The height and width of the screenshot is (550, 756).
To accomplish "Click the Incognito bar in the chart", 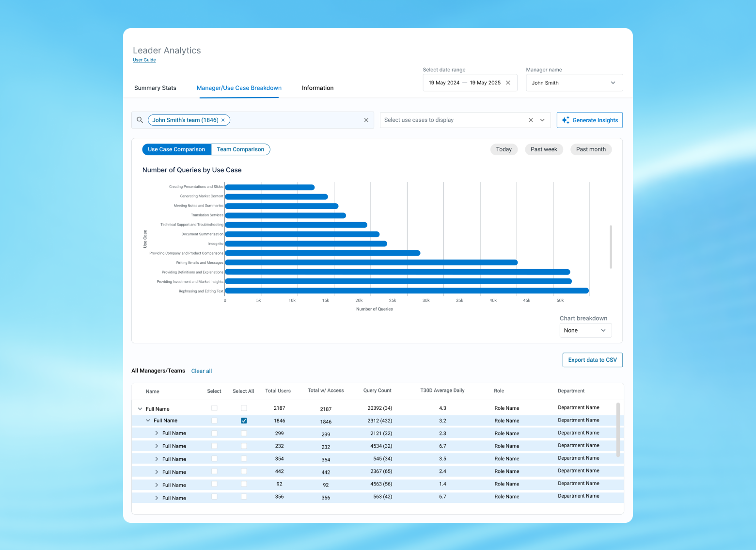I will (x=306, y=243).
